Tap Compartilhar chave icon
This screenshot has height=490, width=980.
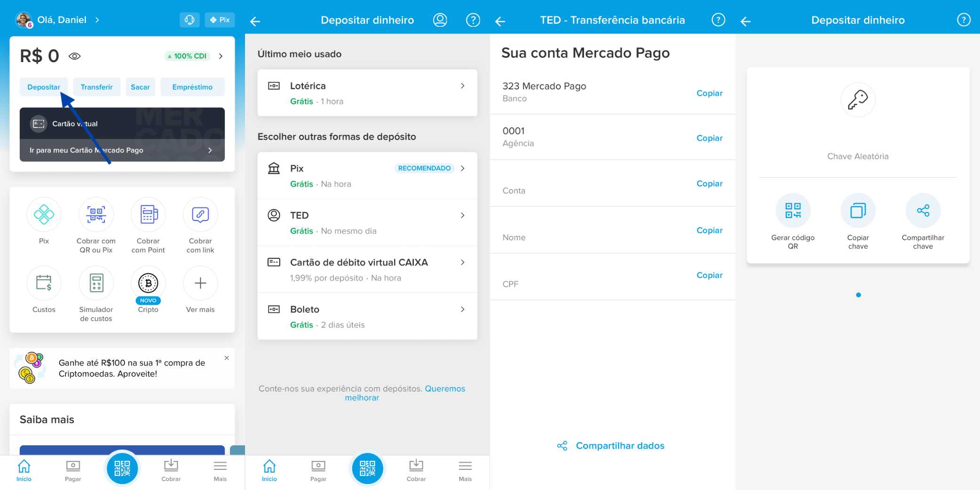(923, 210)
